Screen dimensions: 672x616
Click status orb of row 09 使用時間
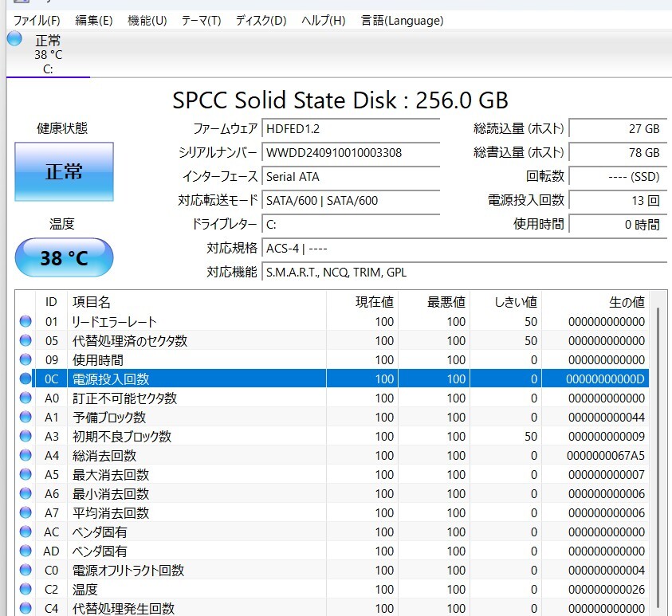[x=26, y=359]
